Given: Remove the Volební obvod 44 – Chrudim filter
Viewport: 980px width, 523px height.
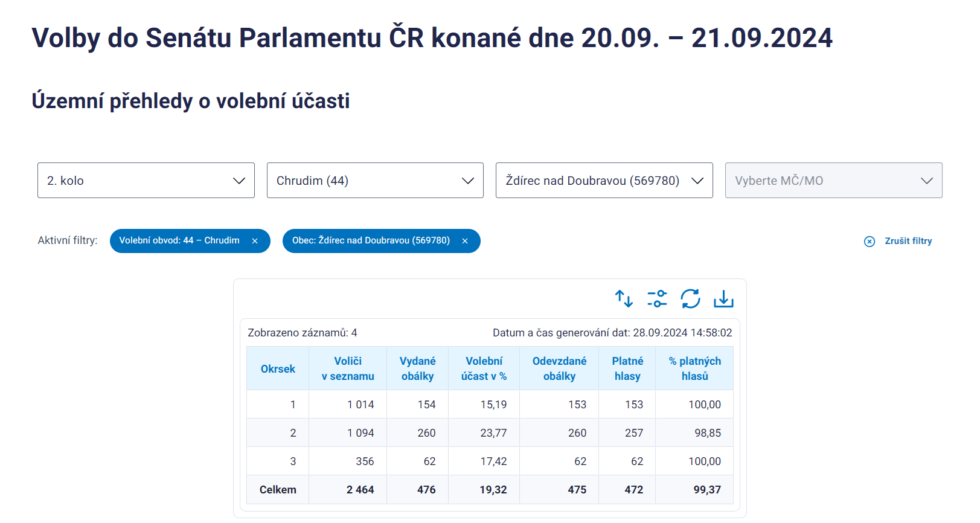Looking at the screenshot, I should pos(255,241).
